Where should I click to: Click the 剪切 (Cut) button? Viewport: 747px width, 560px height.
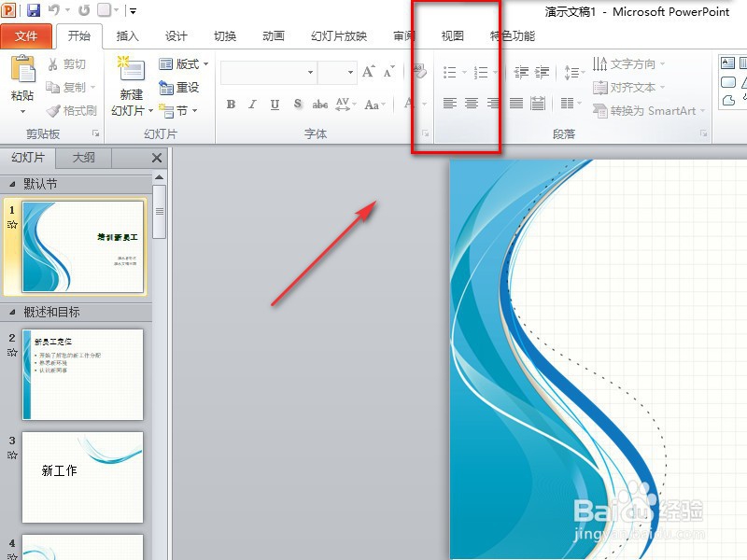pos(66,64)
